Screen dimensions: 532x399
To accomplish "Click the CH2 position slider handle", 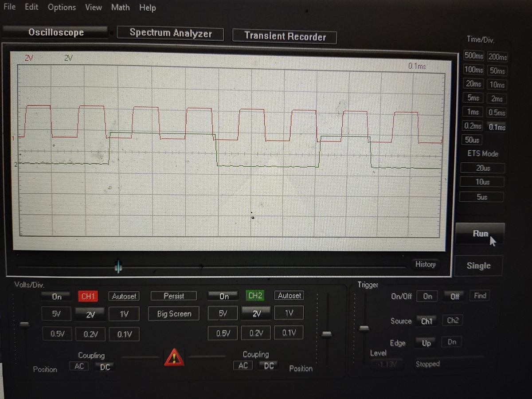I will click(x=327, y=334).
